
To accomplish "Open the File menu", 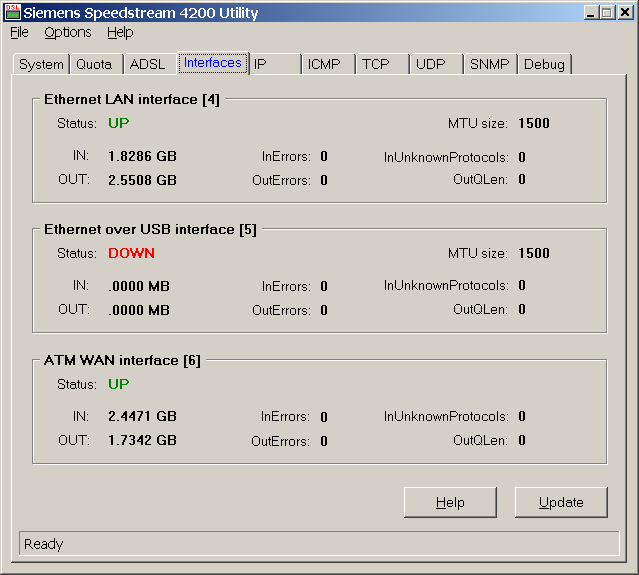I will coord(19,32).
